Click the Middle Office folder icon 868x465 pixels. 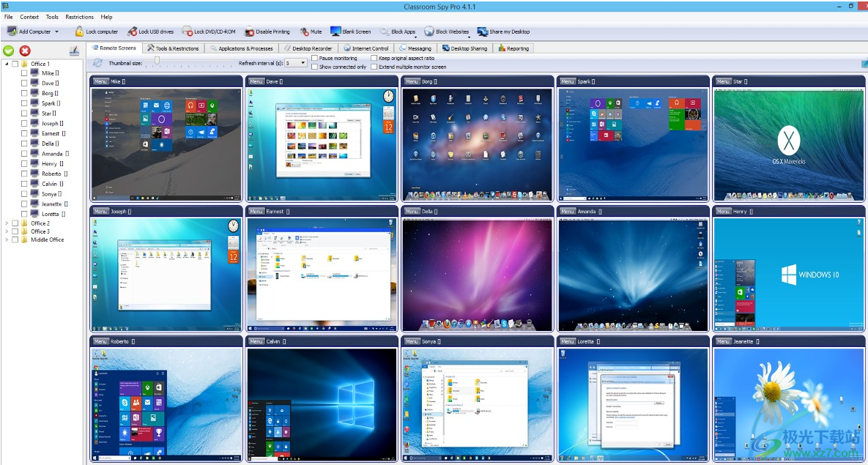pyautogui.click(x=24, y=239)
